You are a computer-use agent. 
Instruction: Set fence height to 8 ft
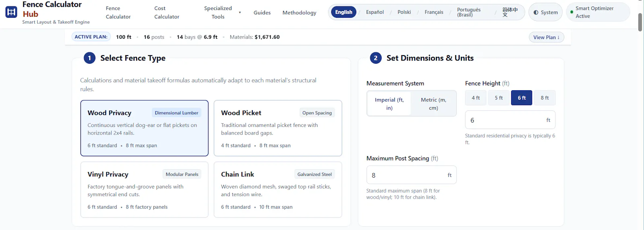pyautogui.click(x=545, y=98)
